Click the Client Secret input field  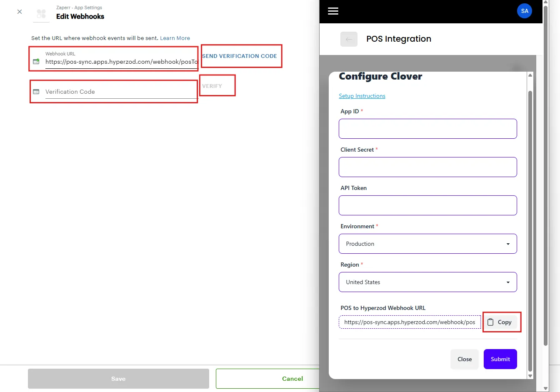point(428,167)
